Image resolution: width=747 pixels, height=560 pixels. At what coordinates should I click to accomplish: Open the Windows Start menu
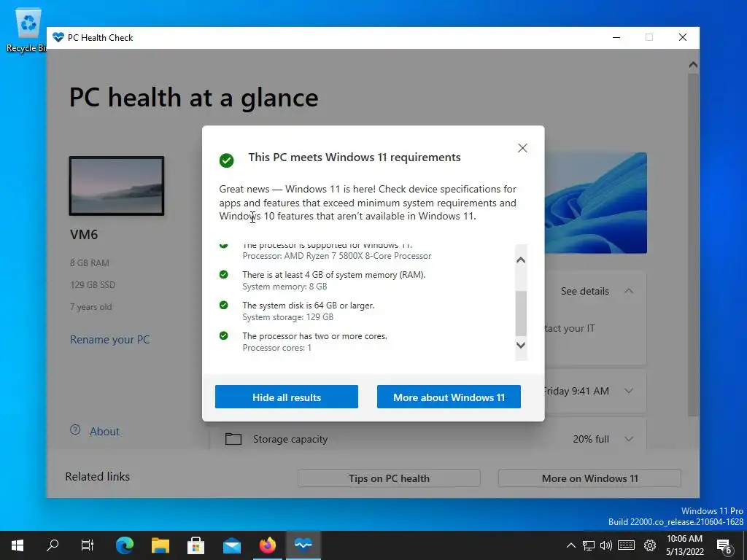click(x=18, y=545)
